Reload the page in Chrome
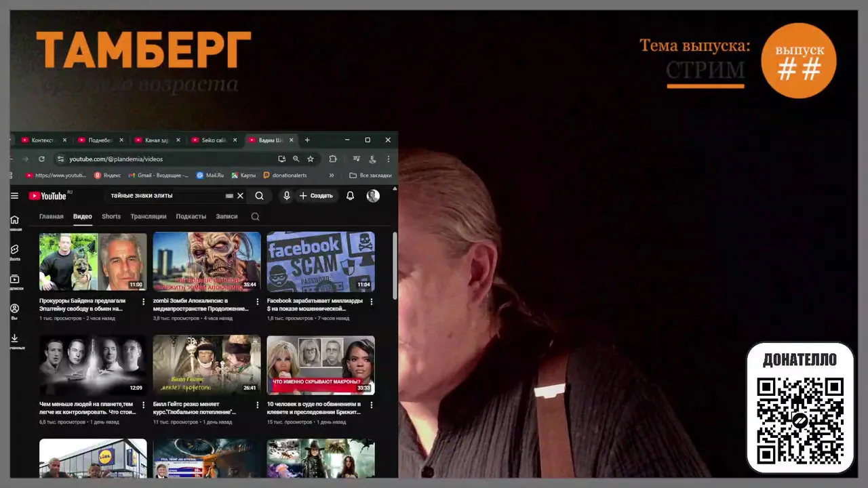868x488 pixels. (x=41, y=159)
